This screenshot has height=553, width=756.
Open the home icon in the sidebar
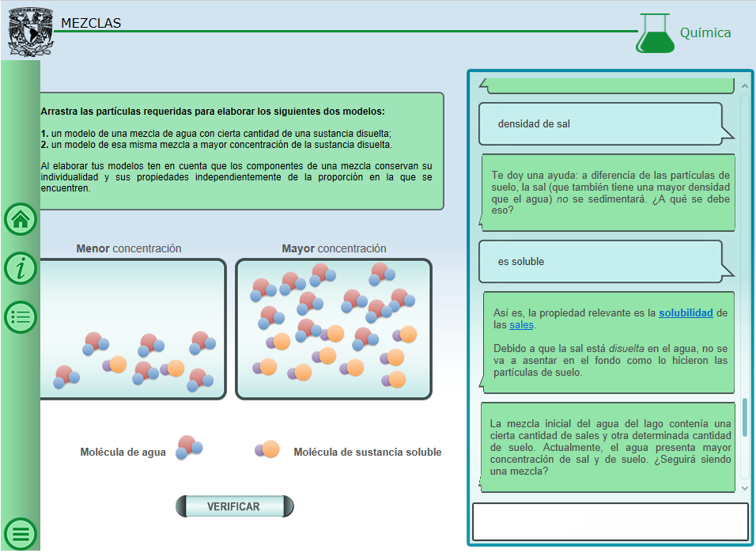[21, 220]
